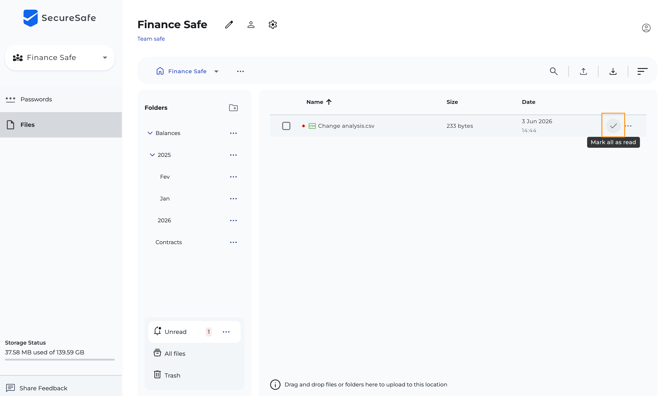
Task: Open more options for 2025 folder
Action: (233, 155)
